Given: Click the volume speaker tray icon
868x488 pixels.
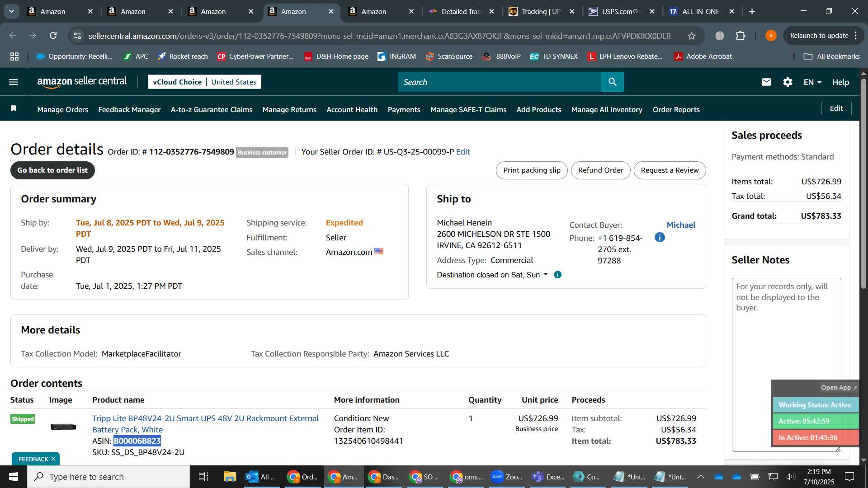Looking at the screenshot, I should pyautogui.click(x=790, y=477).
